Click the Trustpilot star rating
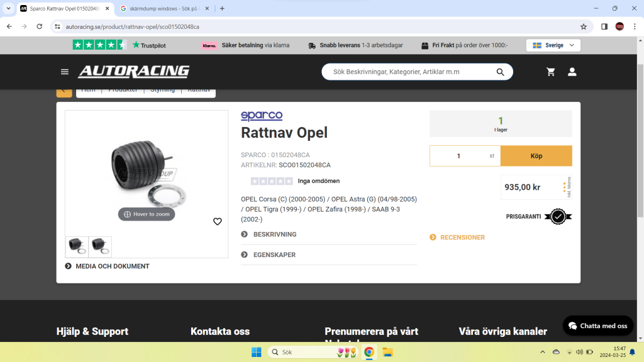644x362 pixels. coord(99,45)
